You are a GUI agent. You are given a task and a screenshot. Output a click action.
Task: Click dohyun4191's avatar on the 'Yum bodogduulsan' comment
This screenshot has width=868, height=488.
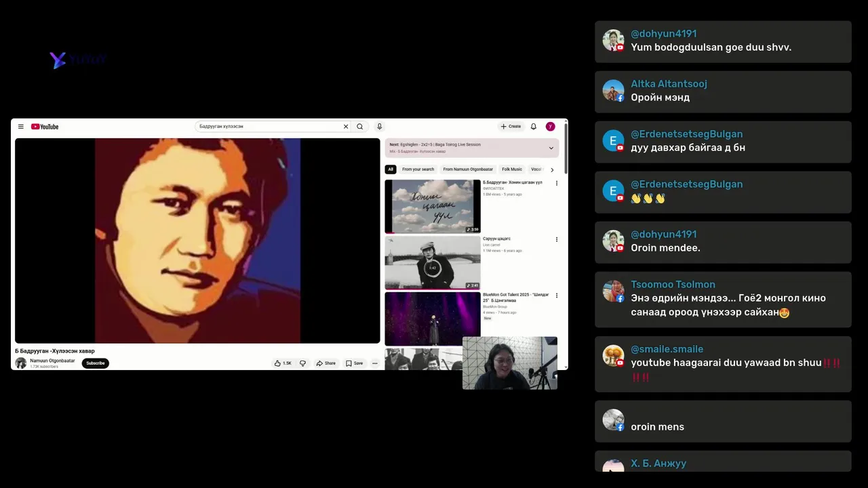pyautogui.click(x=613, y=41)
